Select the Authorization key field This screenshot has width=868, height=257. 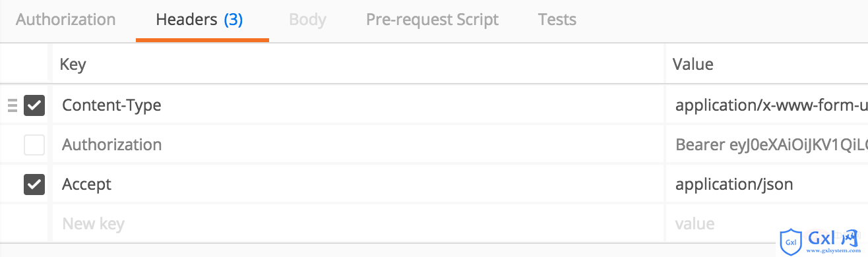click(x=358, y=144)
